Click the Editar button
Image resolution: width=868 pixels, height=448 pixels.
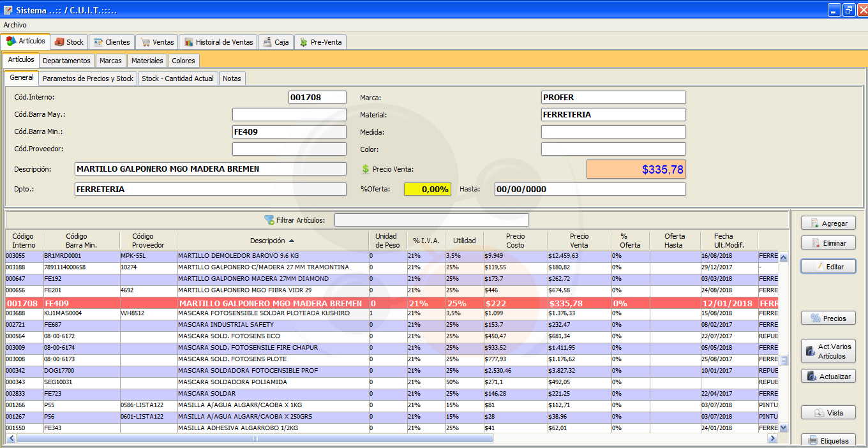click(x=828, y=267)
